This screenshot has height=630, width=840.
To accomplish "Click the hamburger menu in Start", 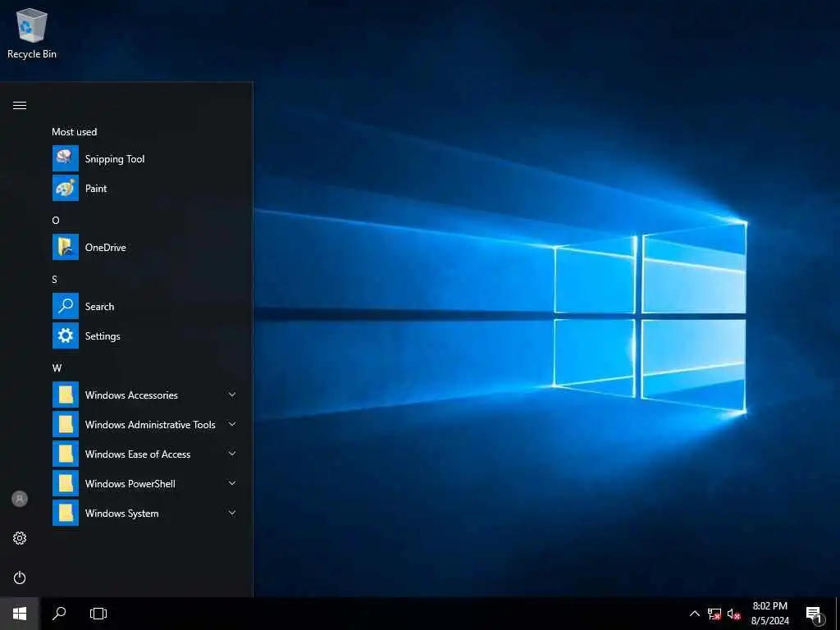I will (x=20, y=106).
